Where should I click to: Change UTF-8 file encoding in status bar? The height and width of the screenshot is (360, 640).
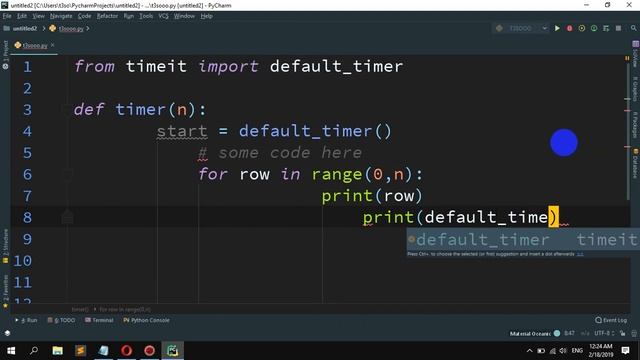point(604,333)
